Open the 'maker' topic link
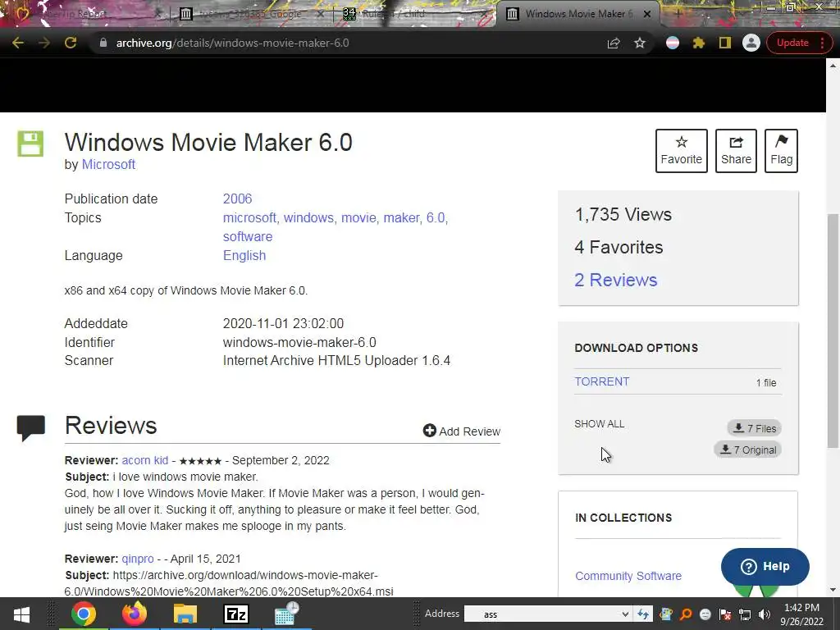This screenshot has height=630, width=840. coord(401,218)
